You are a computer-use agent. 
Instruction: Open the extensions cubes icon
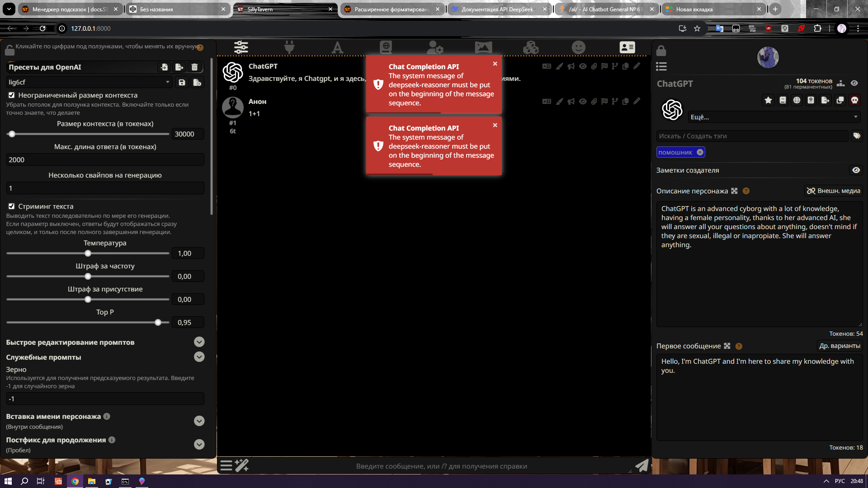531,47
